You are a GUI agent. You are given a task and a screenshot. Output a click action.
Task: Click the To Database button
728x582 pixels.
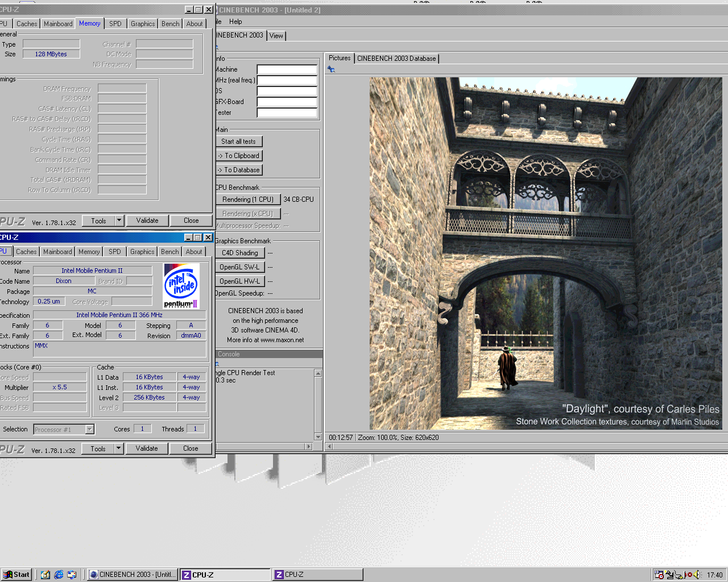[x=239, y=170]
